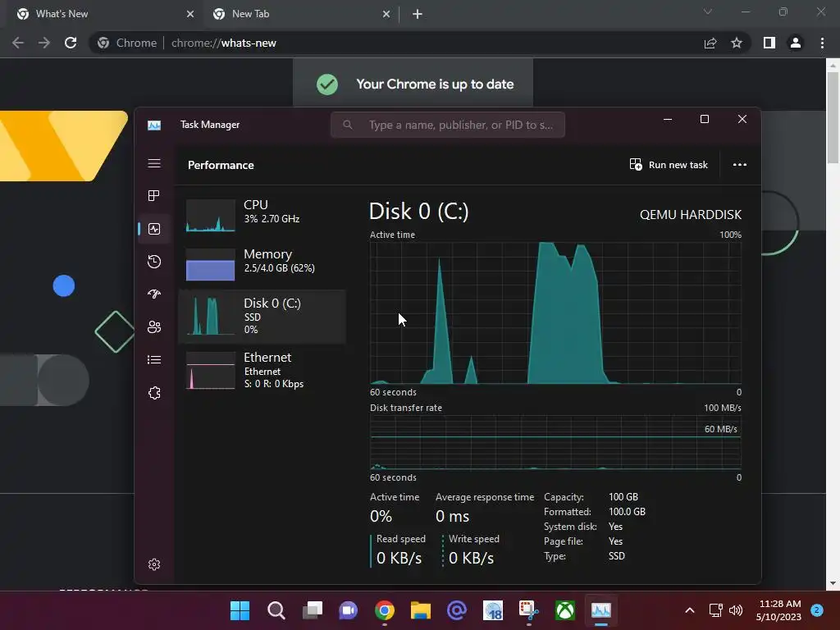The width and height of the screenshot is (840, 630).
Task: Open Chrome three-dot customize menu
Action: pos(822,43)
